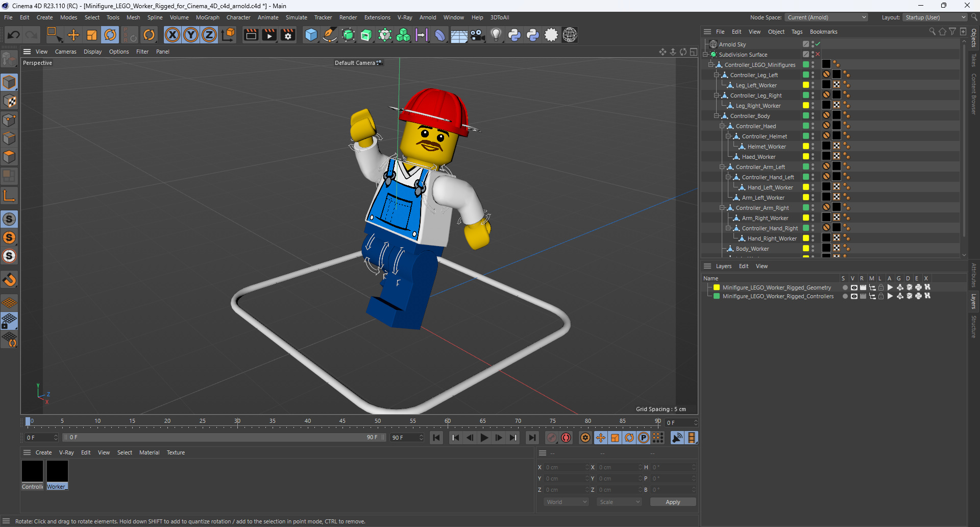
Task: Toggle solo dot for Geometry layer
Action: (845, 288)
